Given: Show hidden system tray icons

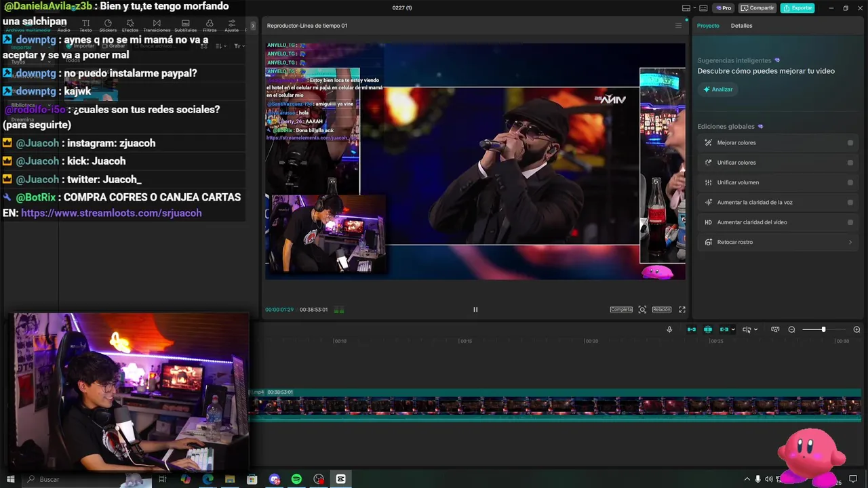Looking at the screenshot, I should pos(747,479).
